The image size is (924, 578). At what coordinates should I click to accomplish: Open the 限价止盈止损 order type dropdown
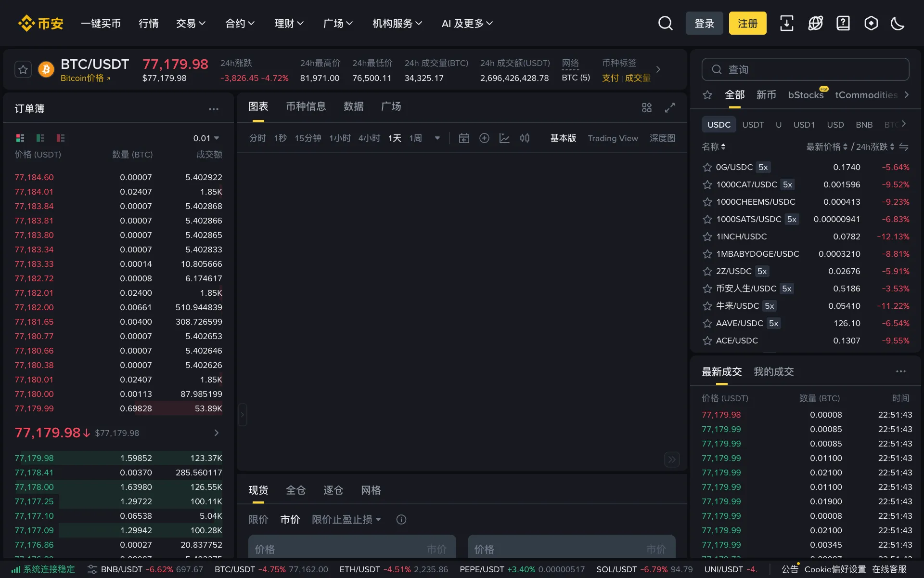tap(346, 519)
